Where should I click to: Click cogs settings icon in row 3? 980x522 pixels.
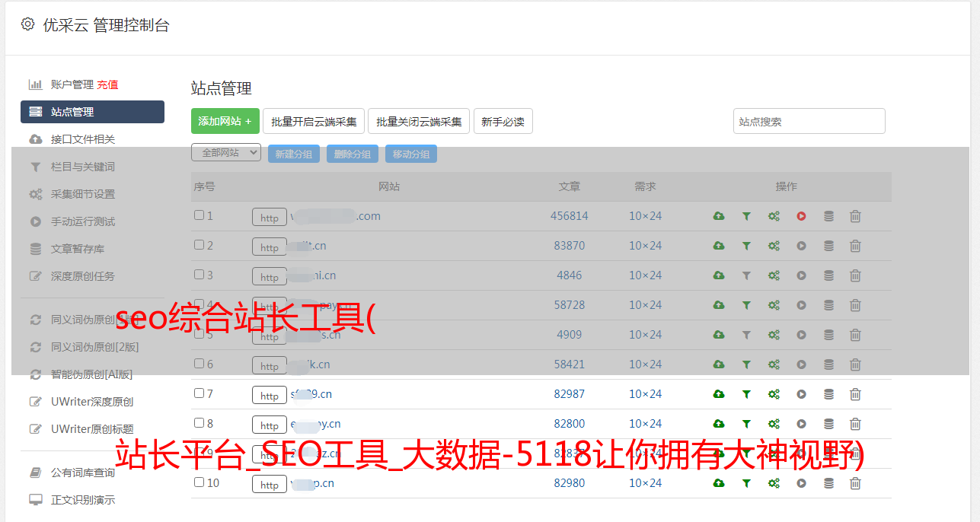coord(774,275)
